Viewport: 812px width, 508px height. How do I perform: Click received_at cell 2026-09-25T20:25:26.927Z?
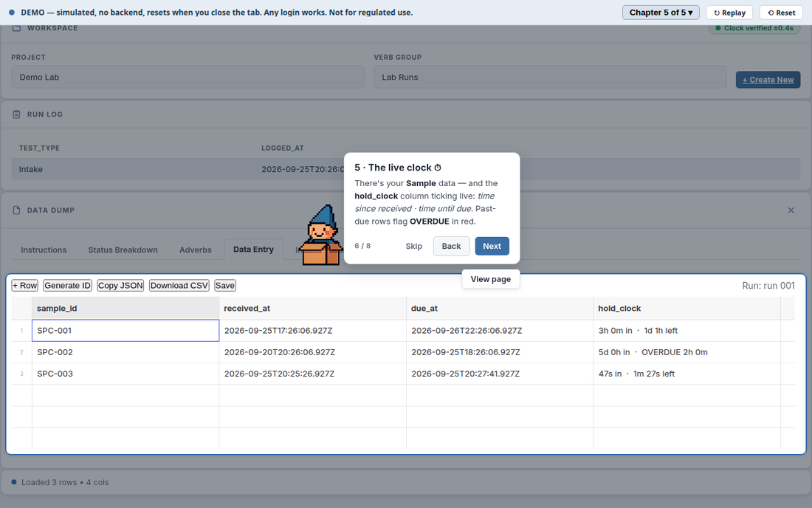(x=313, y=374)
